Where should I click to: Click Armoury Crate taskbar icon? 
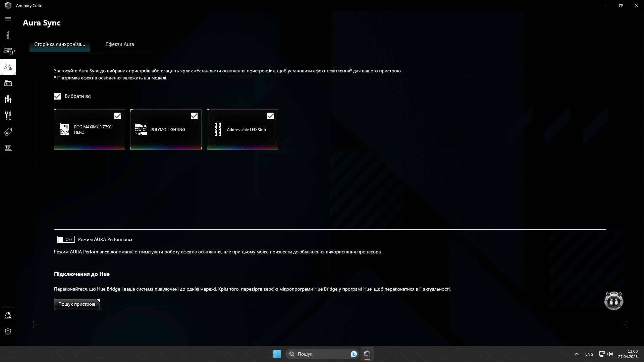(367, 354)
